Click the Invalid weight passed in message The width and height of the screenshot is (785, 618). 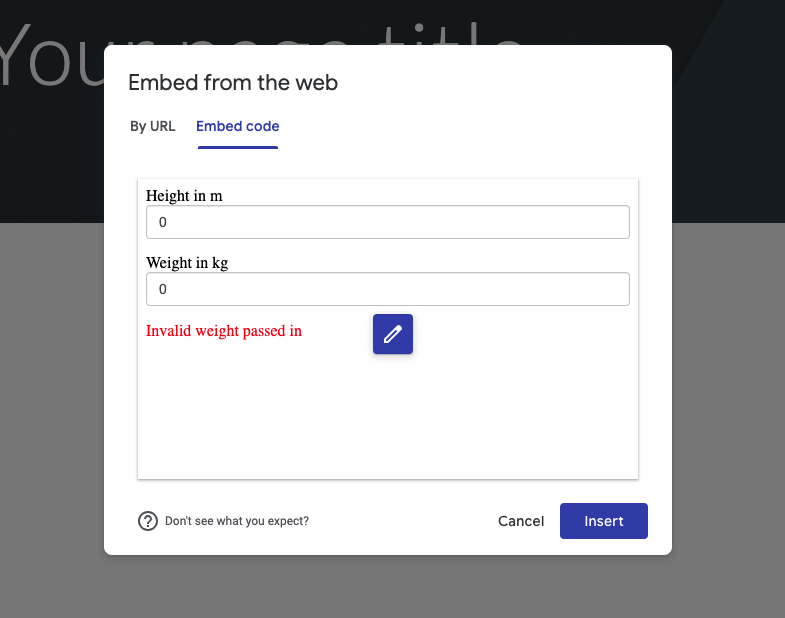coord(224,331)
